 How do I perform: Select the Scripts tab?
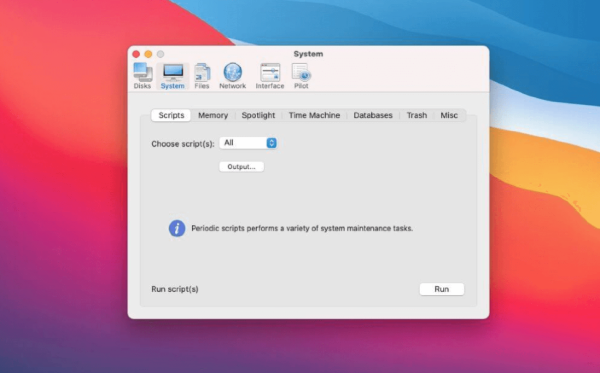pos(171,115)
